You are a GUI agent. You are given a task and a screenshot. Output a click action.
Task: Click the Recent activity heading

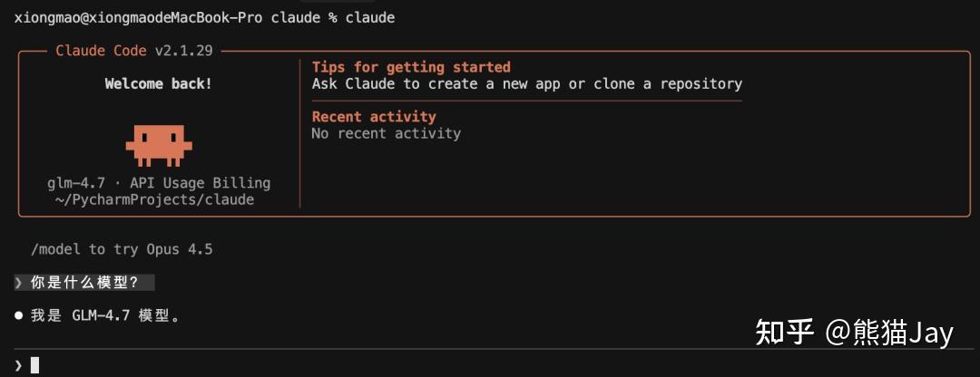click(374, 117)
